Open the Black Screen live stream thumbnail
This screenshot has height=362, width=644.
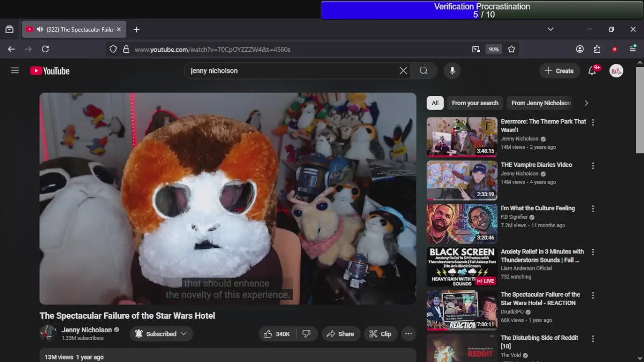(462, 266)
